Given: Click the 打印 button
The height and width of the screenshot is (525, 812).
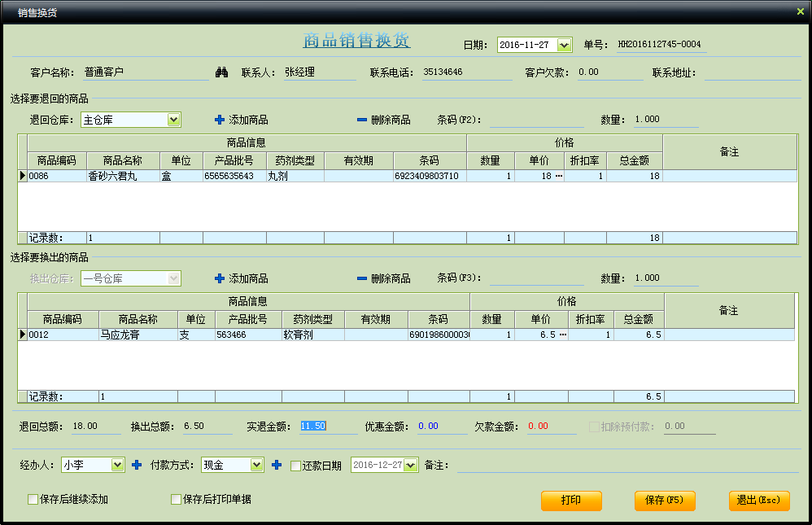Looking at the screenshot, I should 571,500.
